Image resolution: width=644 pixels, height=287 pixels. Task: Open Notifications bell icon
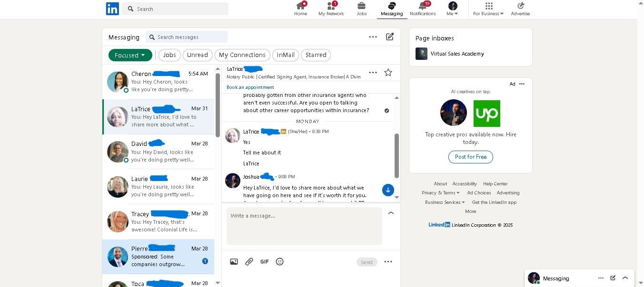pos(423,9)
